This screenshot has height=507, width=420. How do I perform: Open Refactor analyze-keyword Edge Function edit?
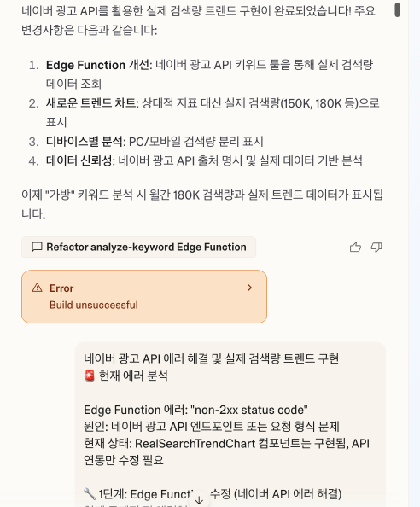pos(138,247)
